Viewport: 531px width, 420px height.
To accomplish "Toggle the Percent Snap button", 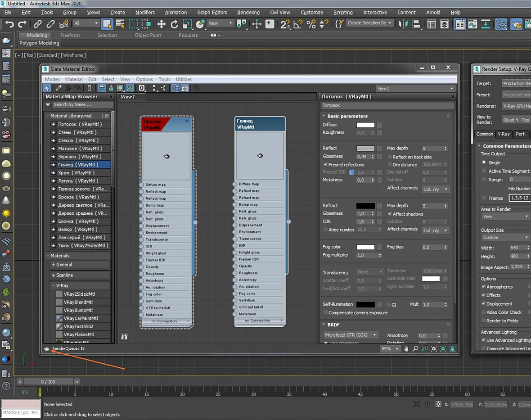I will click(x=311, y=24).
